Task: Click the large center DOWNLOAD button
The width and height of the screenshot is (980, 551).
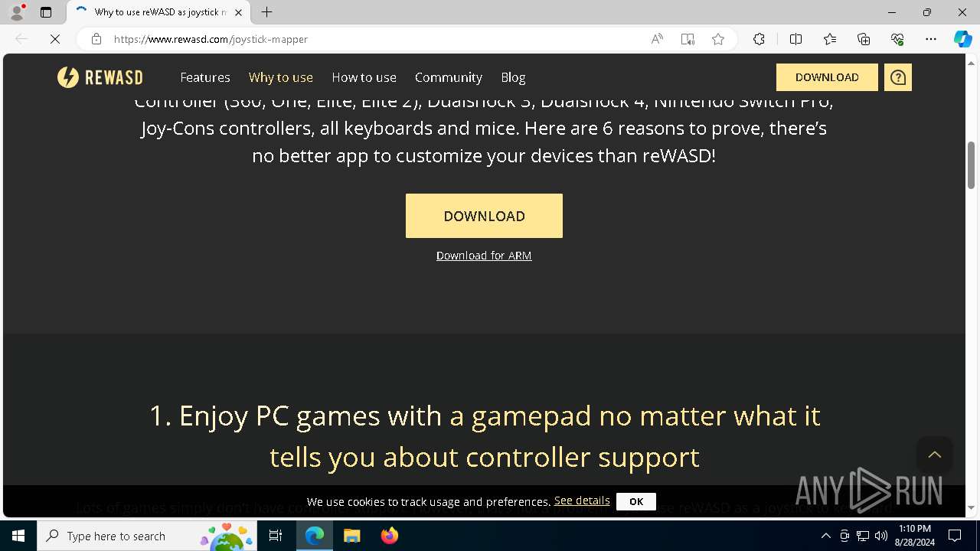Action: click(484, 216)
